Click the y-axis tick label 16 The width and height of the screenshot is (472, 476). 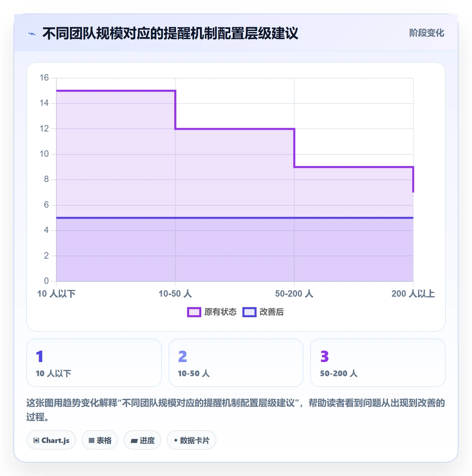point(44,78)
